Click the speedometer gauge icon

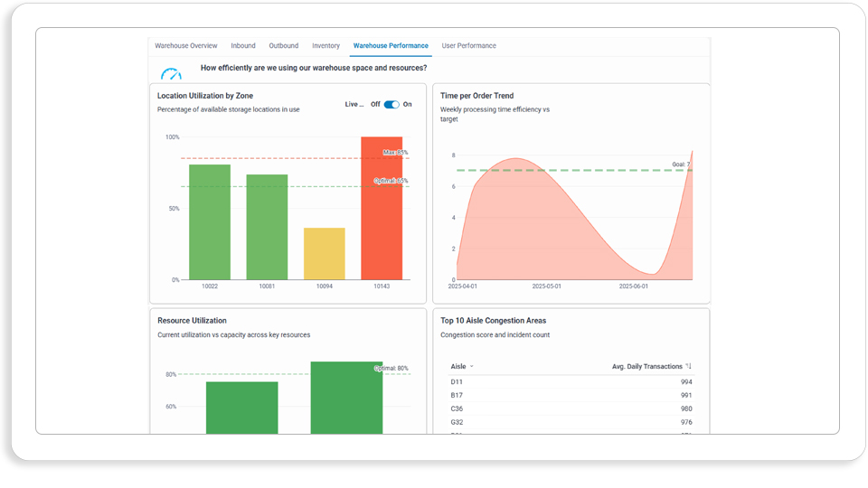[x=171, y=73]
